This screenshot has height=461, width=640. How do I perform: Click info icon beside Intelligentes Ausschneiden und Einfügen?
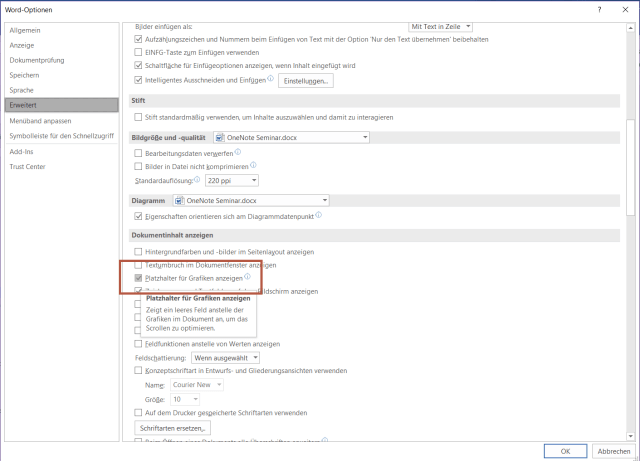click(270, 78)
